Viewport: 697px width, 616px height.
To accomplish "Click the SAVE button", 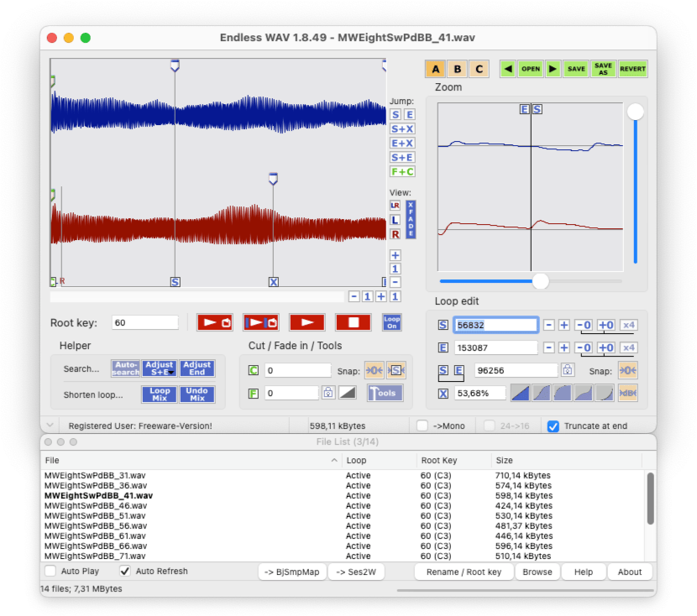I will [x=576, y=69].
